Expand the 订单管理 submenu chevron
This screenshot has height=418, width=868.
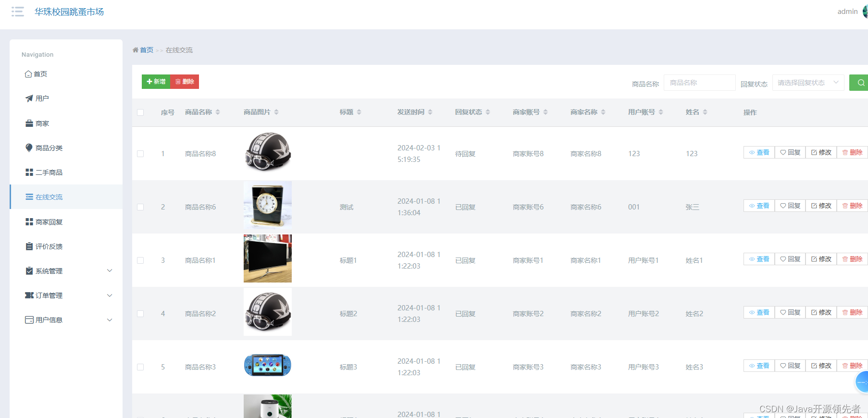tap(110, 295)
